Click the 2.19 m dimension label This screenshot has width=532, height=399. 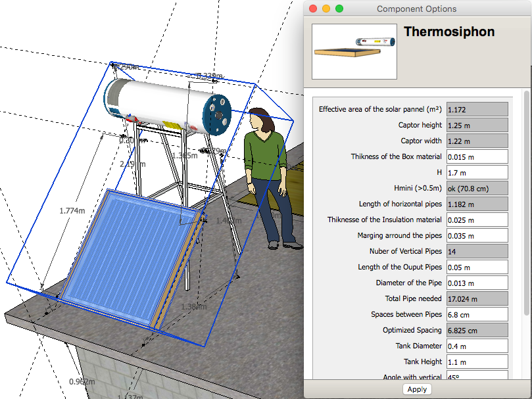click(133, 164)
